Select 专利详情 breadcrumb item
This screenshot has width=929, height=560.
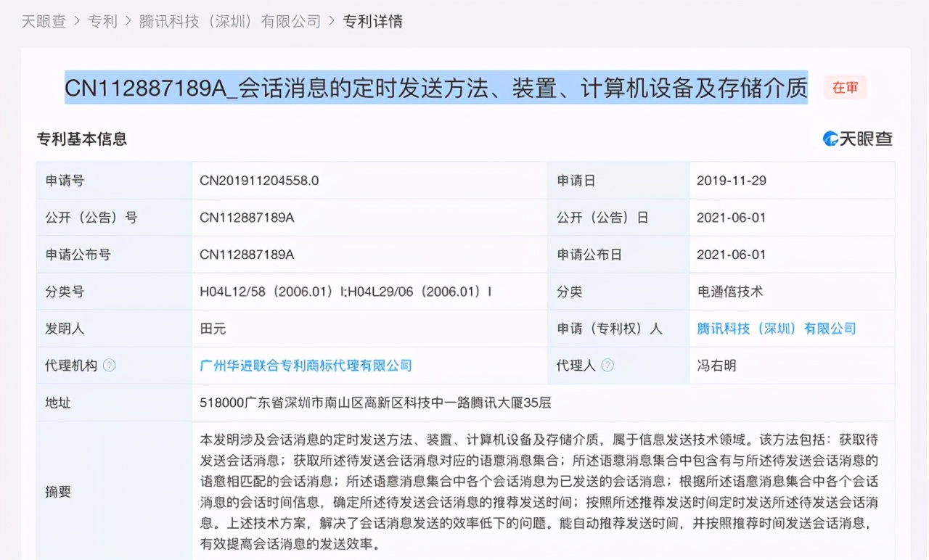pos(372,21)
